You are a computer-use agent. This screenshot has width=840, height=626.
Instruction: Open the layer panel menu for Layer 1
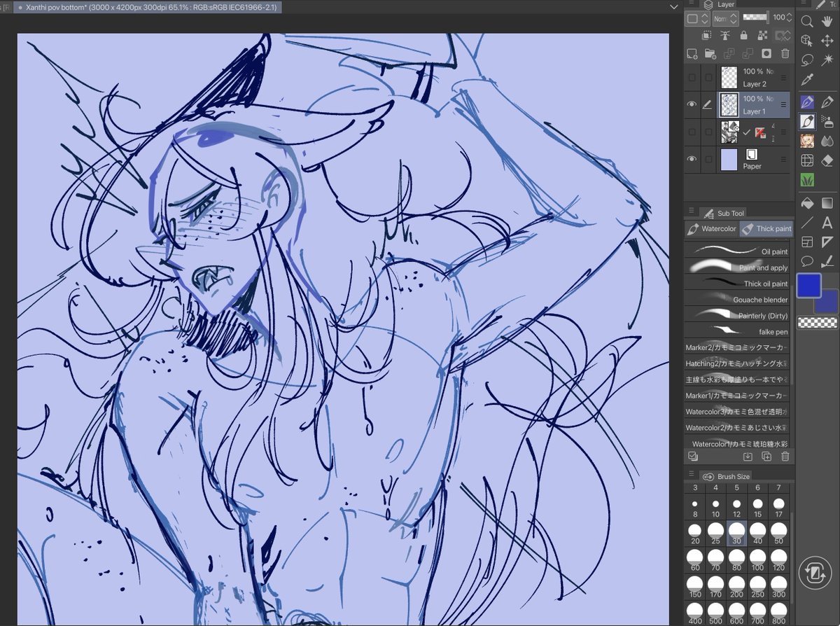coord(784,104)
